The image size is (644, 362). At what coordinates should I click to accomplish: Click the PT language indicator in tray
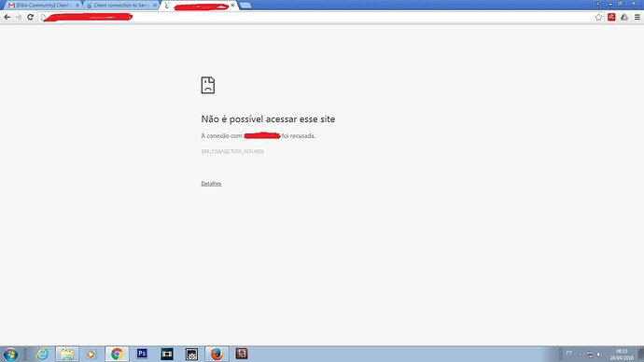pos(569,353)
